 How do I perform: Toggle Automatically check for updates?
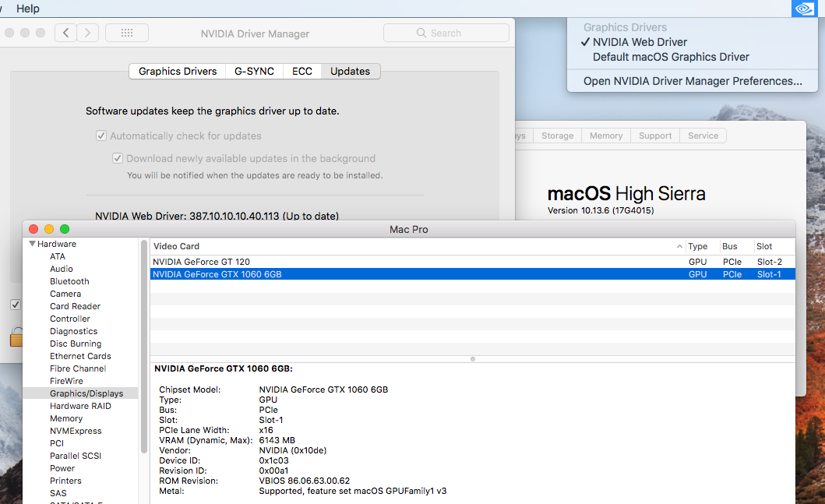click(x=101, y=136)
